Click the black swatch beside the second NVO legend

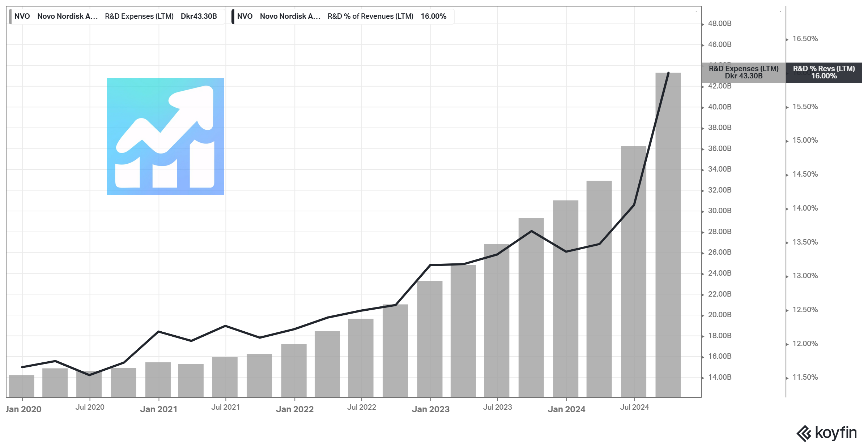coord(233,16)
